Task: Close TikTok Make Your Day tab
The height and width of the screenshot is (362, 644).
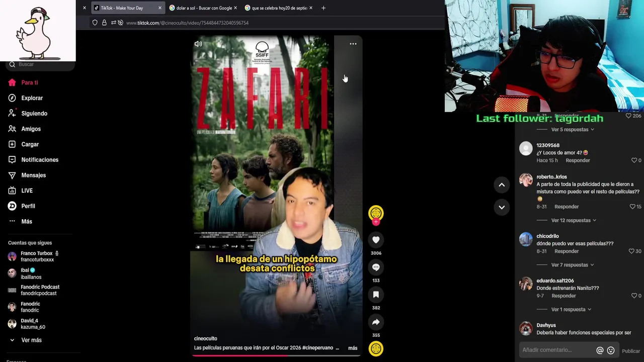Action: (x=160, y=8)
